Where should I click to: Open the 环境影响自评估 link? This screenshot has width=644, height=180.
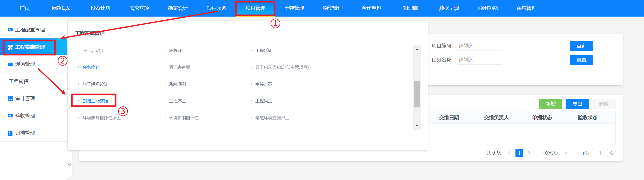[x=184, y=118]
